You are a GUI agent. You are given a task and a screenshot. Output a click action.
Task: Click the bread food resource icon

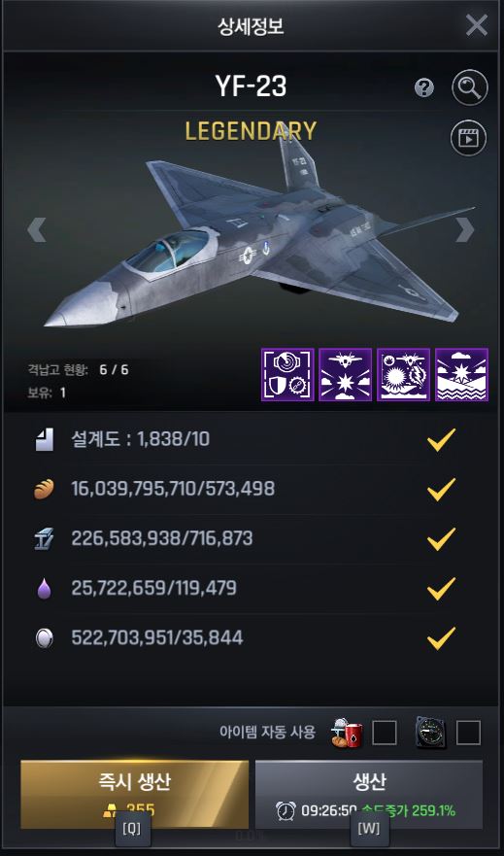[44, 490]
